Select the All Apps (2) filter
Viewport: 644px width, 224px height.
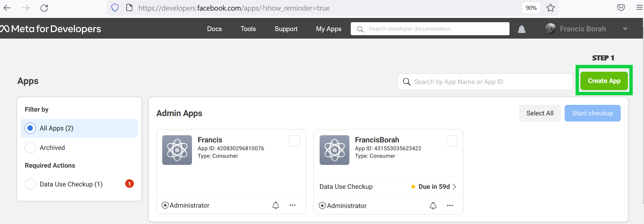(x=79, y=128)
